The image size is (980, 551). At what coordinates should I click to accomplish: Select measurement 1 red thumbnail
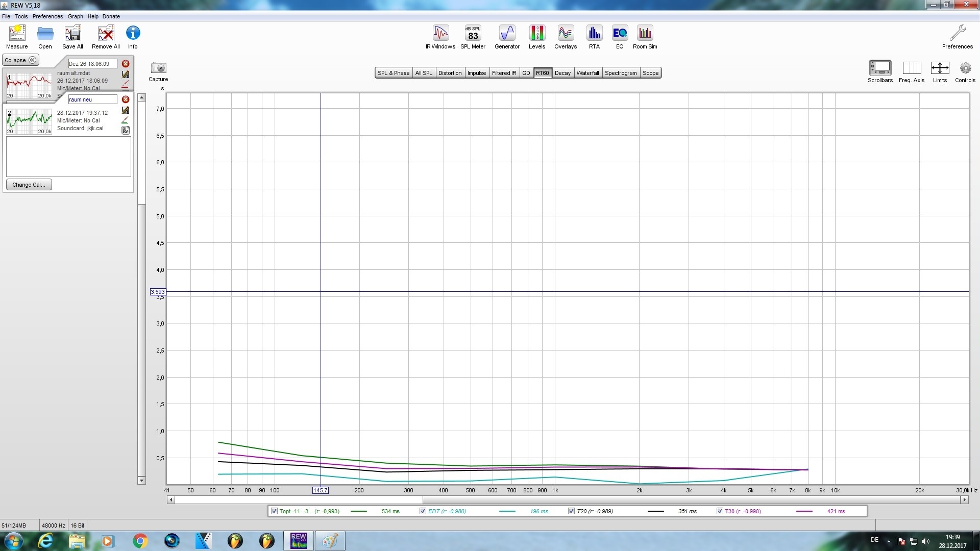tap(29, 86)
